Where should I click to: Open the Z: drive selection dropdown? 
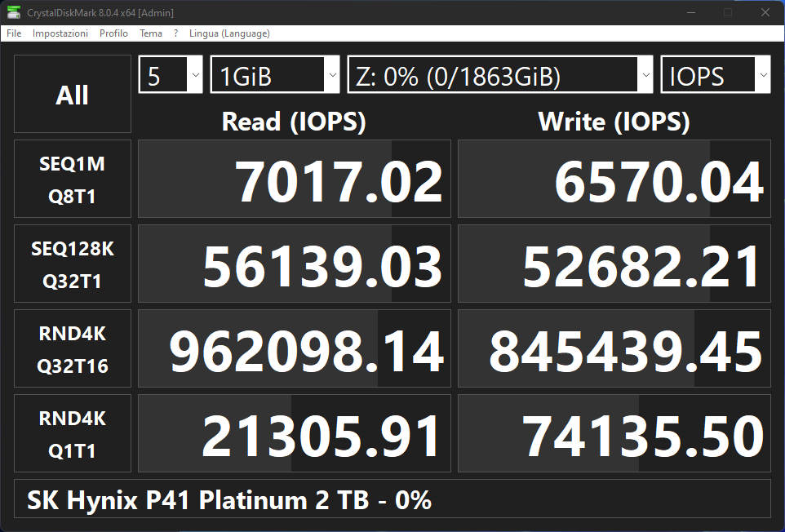coord(500,76)
